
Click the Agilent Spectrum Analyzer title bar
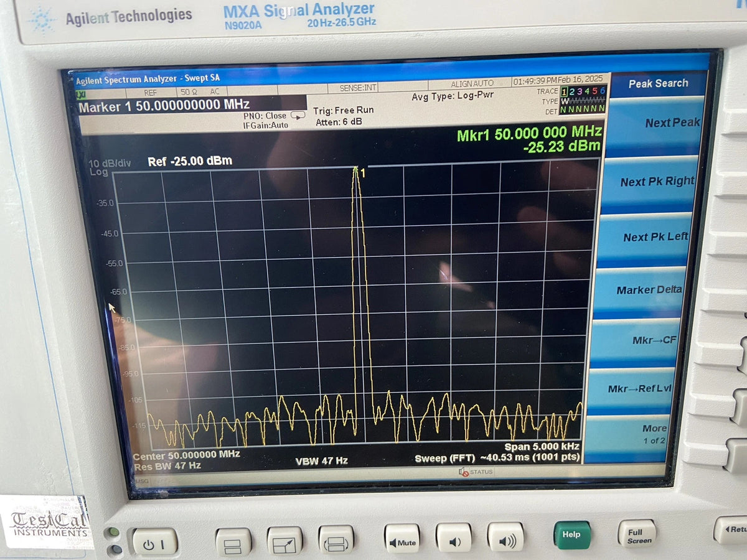[x=147, y=80]
